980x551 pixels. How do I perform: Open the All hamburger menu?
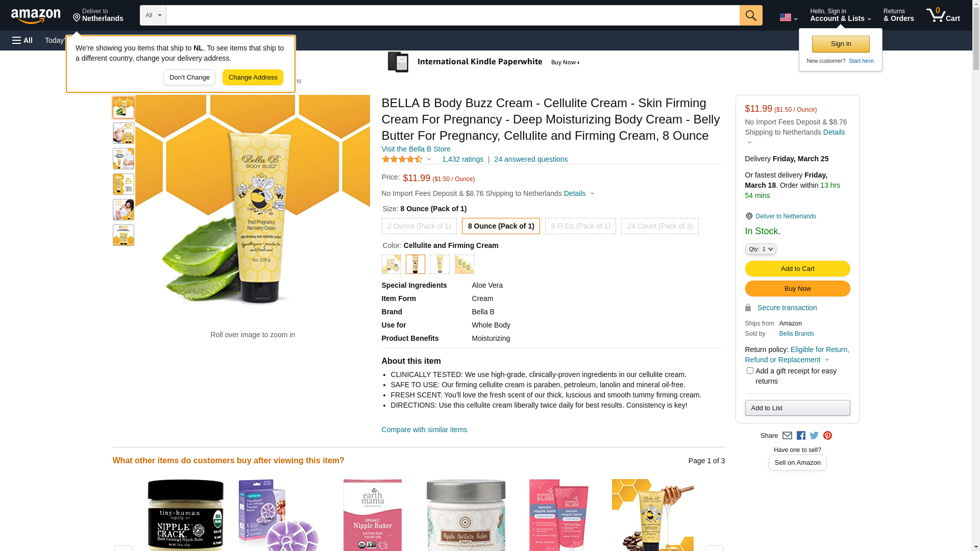point(22,40)
